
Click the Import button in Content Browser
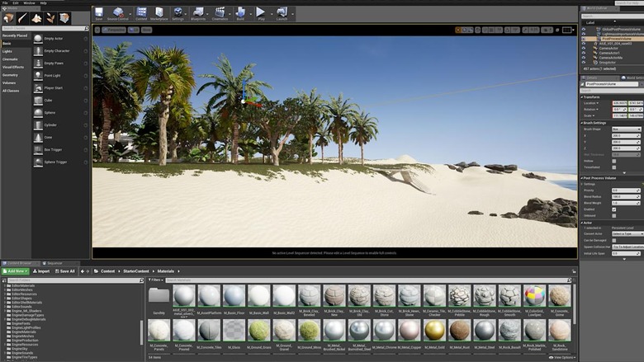[x=41, y=270]
